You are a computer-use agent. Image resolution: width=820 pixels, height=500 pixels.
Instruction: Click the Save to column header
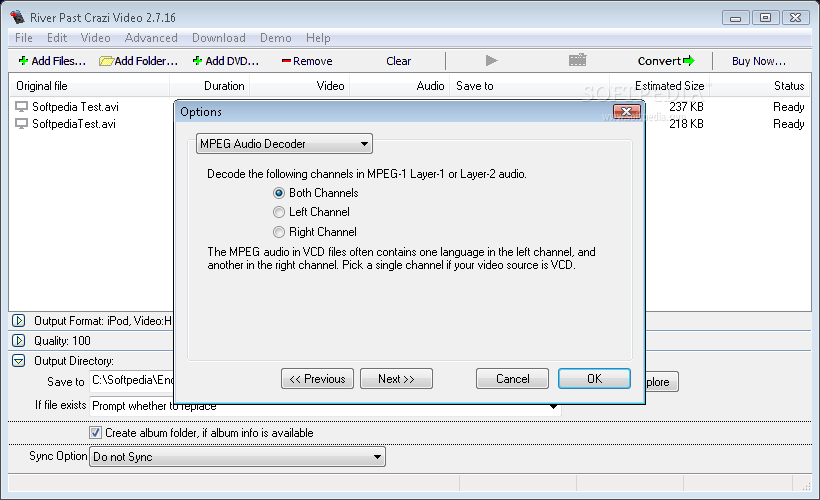click(x=529, y=86)
